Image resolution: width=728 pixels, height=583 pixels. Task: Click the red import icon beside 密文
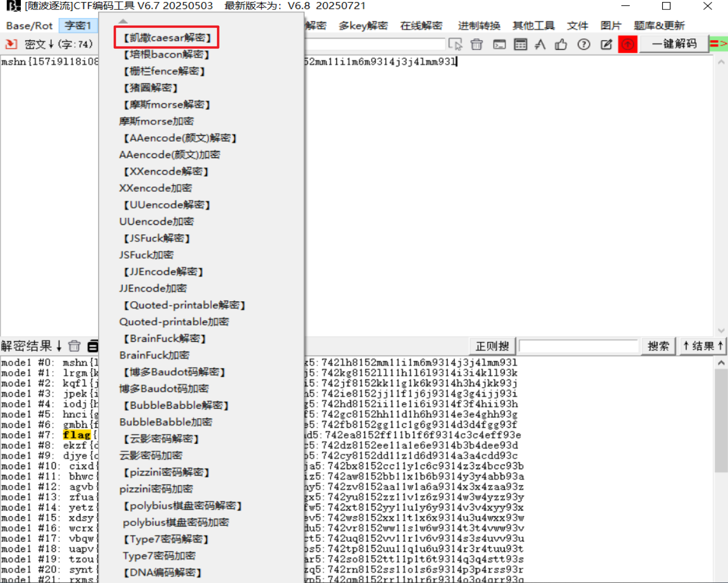pos(11,44)
